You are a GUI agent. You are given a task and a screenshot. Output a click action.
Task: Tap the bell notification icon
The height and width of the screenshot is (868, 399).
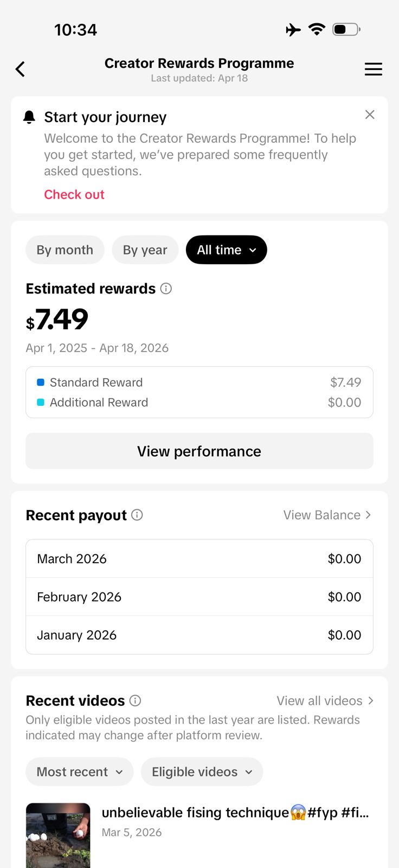click(x=29, y=117)
